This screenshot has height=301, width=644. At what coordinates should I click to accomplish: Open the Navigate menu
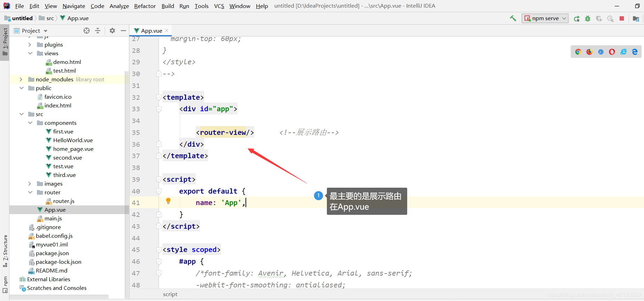tap(74, 6)
